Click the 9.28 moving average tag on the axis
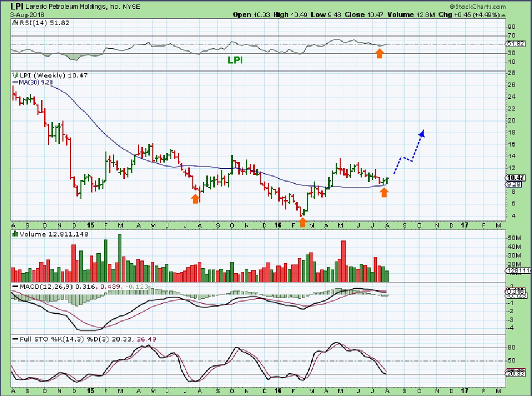Viewport: 532px width, 396px height. [x=514, y=184]
